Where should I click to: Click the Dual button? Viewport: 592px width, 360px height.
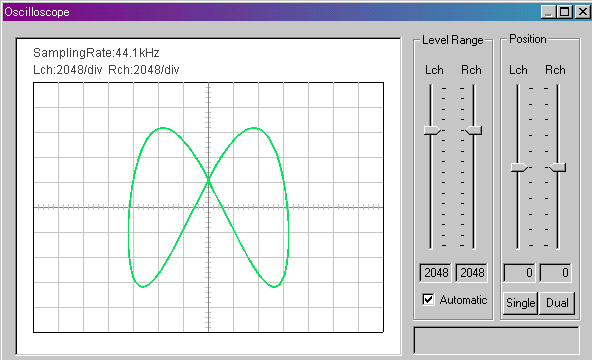coord(557,303)
